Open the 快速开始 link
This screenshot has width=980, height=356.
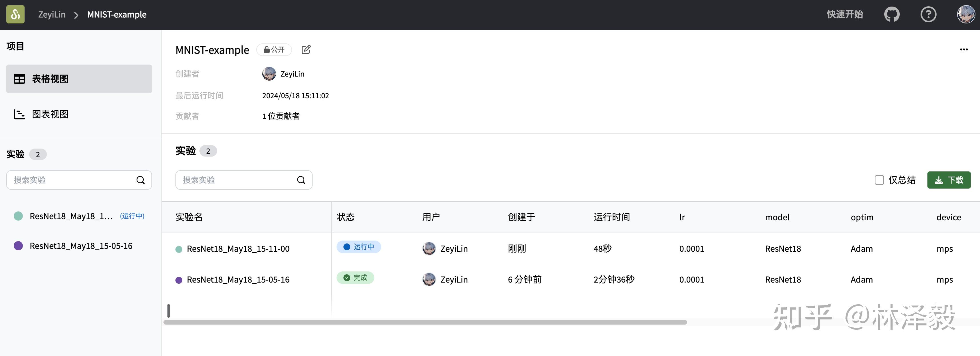click(x=845, y=15)
